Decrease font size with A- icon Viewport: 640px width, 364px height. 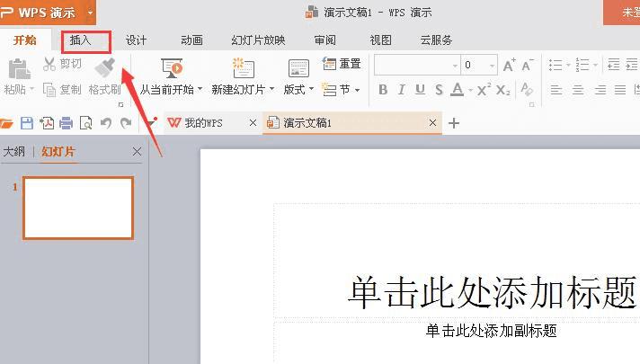click(x=528, y=66)
